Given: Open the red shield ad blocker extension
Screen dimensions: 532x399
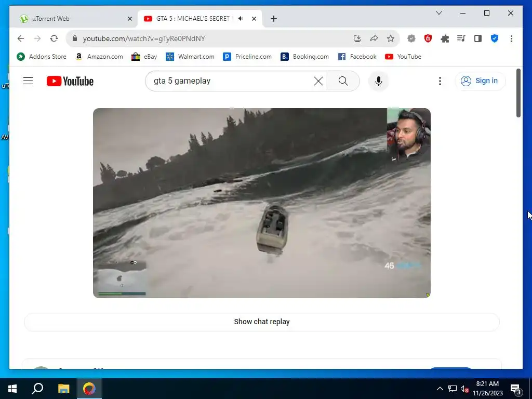Looking at the screenshot, I should [428, 38].
